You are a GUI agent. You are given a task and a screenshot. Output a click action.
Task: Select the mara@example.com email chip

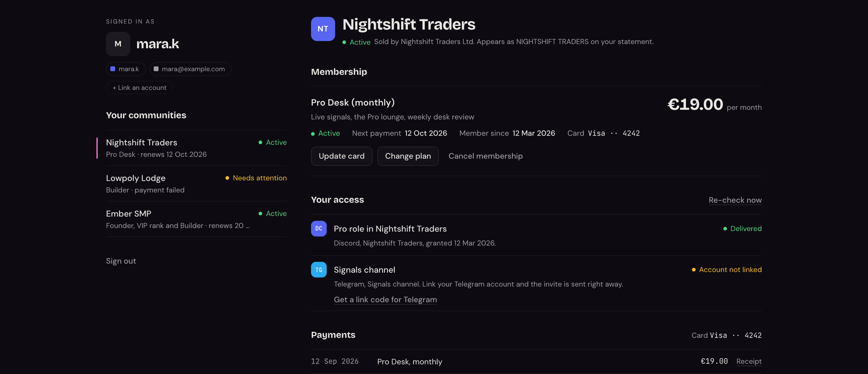[x=190, y=69]
